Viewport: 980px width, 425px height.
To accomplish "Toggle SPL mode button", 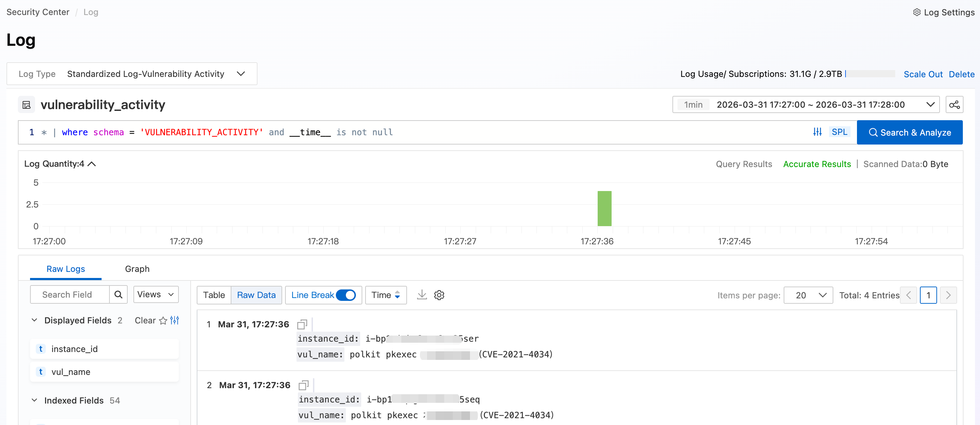I will (x=839, y=132).
